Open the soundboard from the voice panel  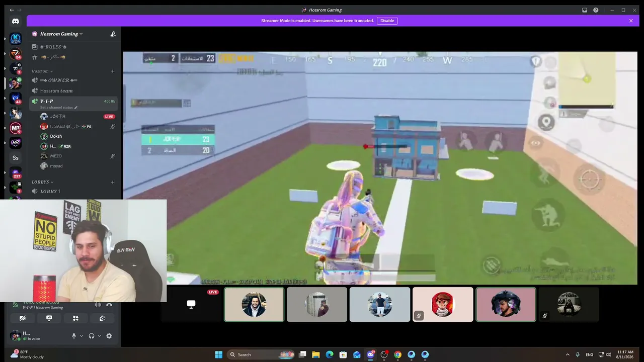pyautogui.click(x=102, y=318)
